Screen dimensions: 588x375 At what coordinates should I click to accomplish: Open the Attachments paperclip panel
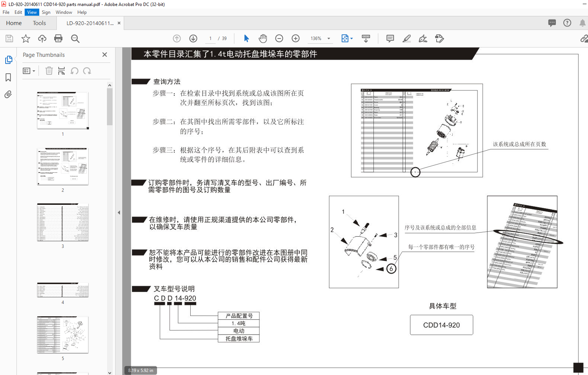[8, 94]
